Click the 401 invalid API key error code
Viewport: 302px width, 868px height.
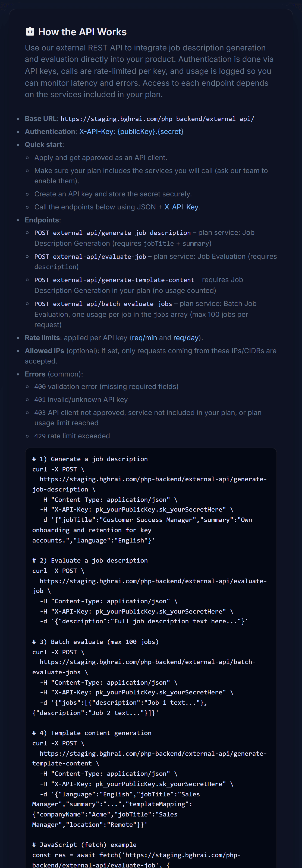click(x=40, y=400)
